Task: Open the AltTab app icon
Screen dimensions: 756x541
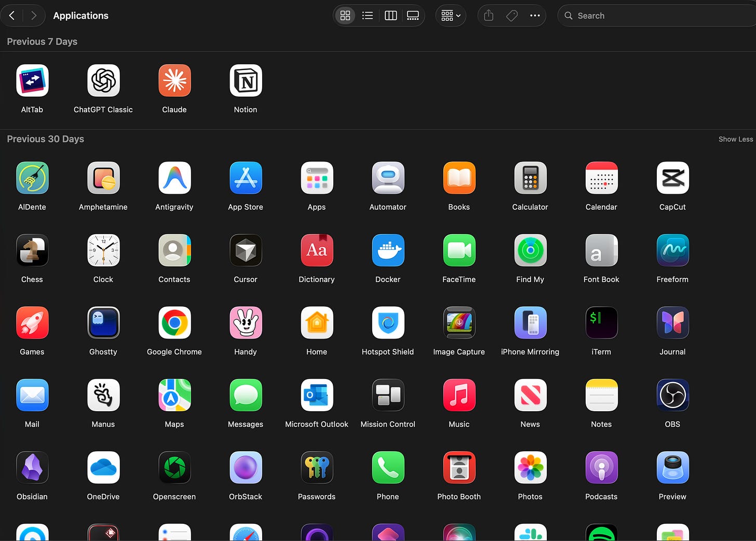Action: pos(32,80)
